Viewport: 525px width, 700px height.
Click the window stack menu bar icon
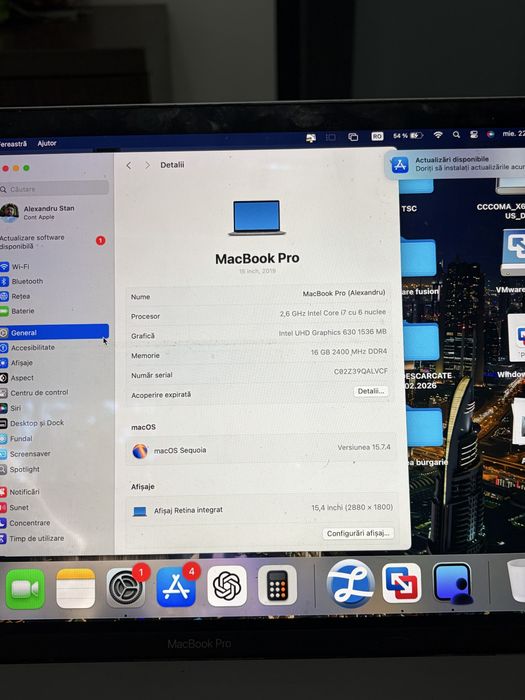353,137
